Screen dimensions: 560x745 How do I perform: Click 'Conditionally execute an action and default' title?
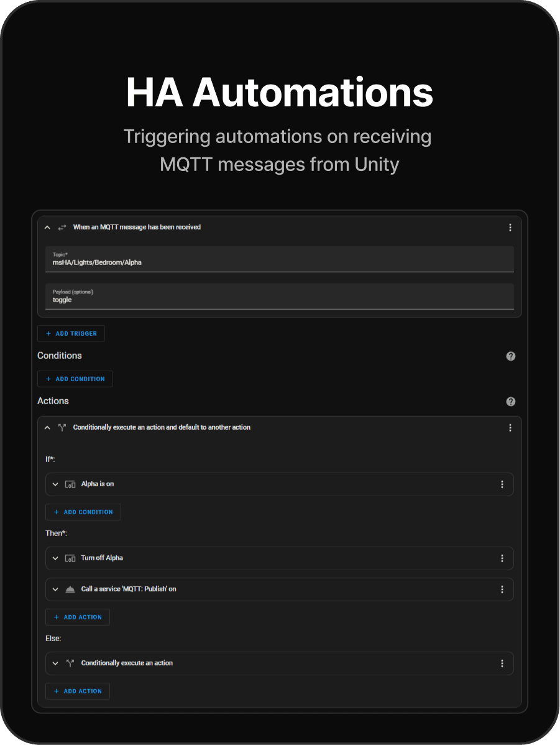tap(162, 427)
